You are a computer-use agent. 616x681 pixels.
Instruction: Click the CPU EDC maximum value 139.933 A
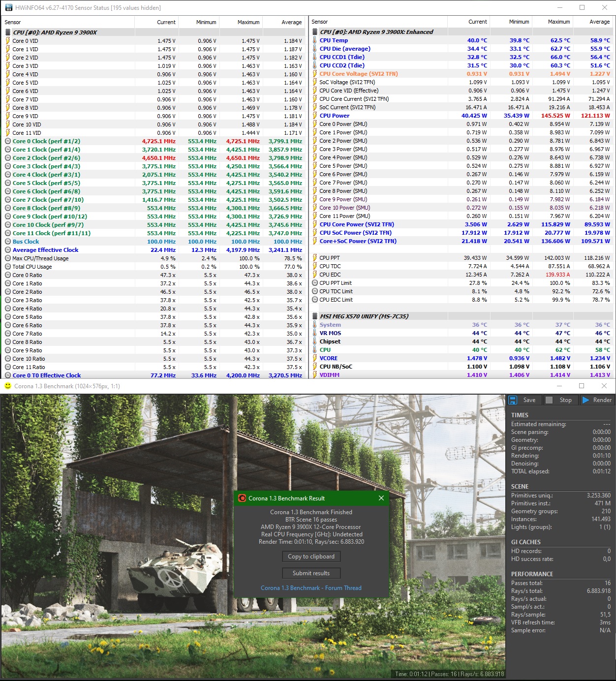(x=557, y=275)
